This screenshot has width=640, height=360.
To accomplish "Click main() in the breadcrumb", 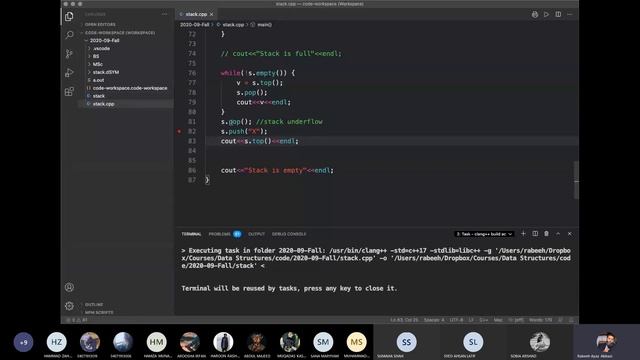I will [264, 25].
